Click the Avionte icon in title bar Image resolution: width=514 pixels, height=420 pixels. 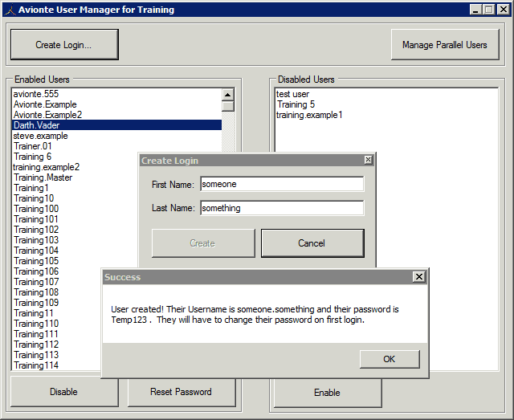pyautogui.click(x=10, y=10)
